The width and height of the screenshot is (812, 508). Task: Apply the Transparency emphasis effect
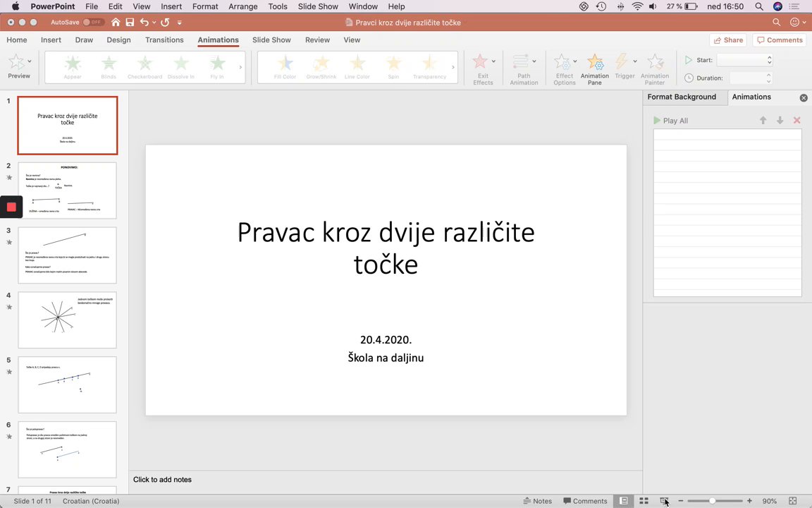click(x=429, y=67)
